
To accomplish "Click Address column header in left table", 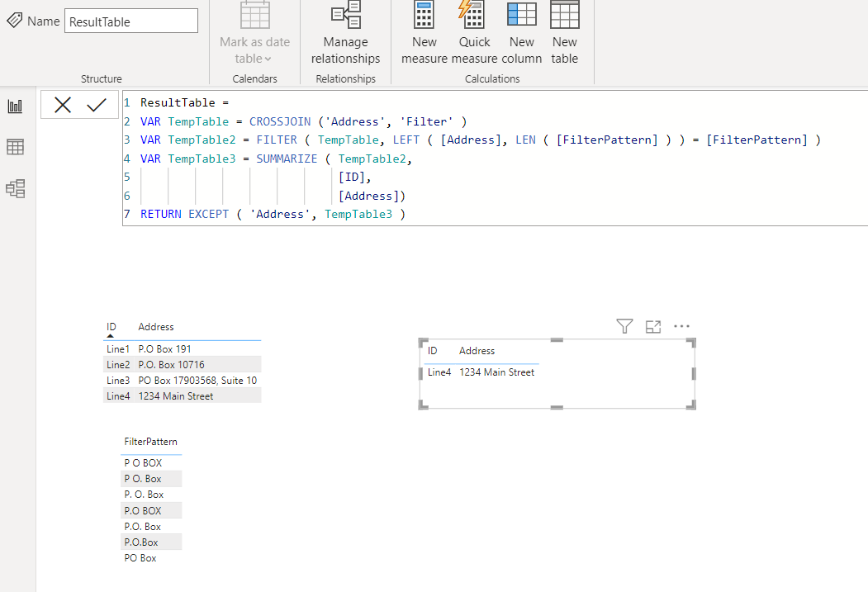I will pyautogui.click(x=155, y=327).
